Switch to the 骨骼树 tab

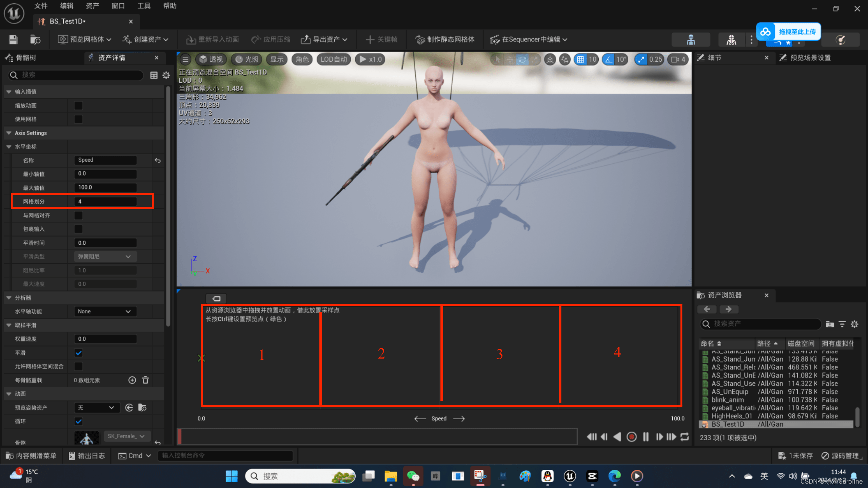(26, 58)
